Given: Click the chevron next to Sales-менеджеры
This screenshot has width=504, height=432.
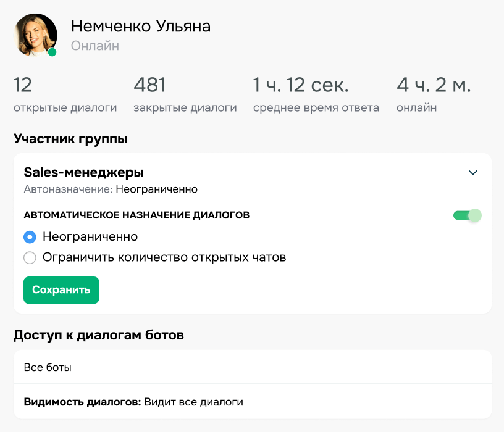Looking at the screenshot, I should [473, 173].
